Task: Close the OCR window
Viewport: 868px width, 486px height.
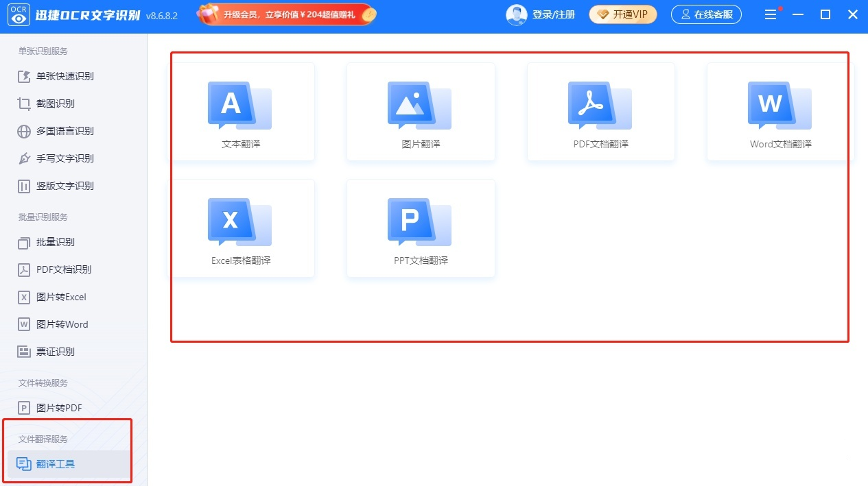Action: tap(852, 14)
